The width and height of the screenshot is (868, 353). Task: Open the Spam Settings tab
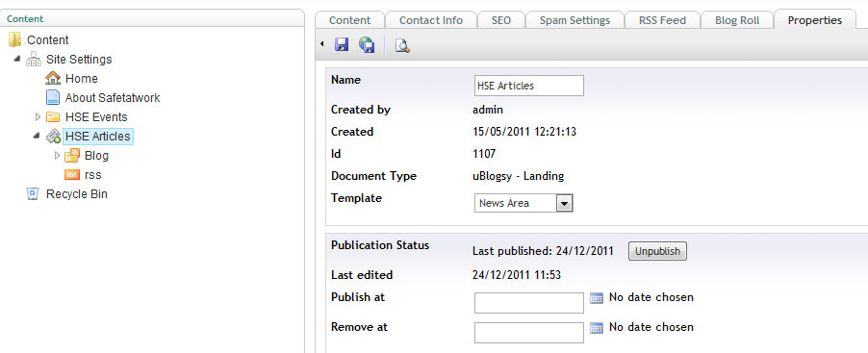click(x=574, y=20)
